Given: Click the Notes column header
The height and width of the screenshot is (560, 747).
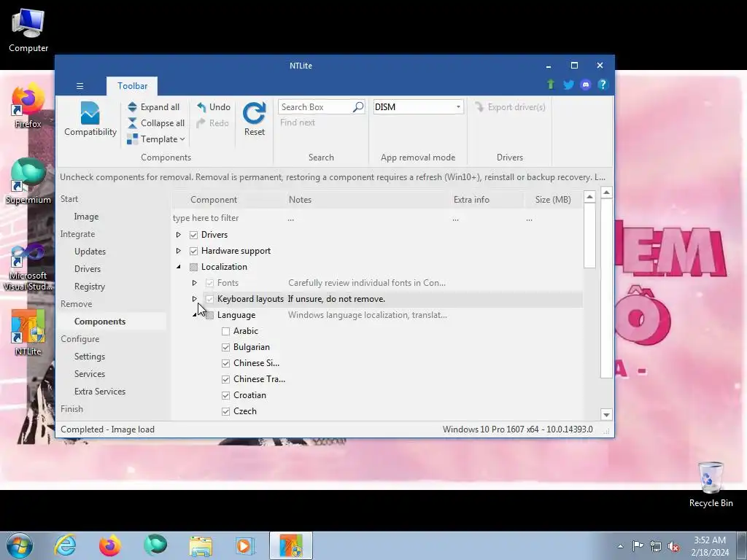Looking at the screenshot, I should point(367,200).
